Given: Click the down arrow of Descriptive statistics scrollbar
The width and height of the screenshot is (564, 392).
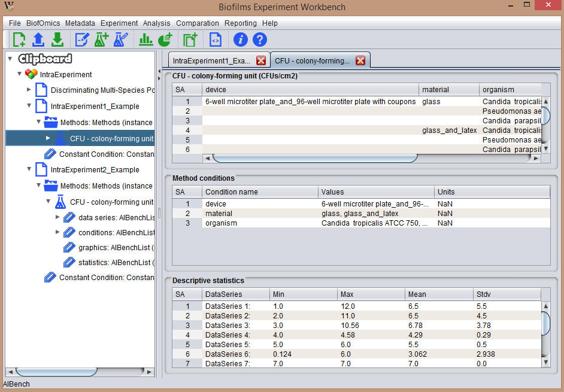Looking at the screenshot, I should (x=545, y=363).
